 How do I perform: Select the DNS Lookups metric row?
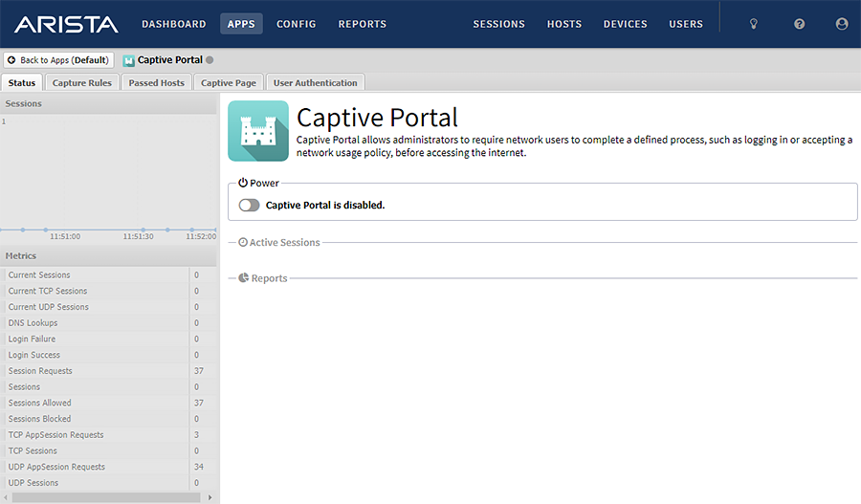point(108,323)
